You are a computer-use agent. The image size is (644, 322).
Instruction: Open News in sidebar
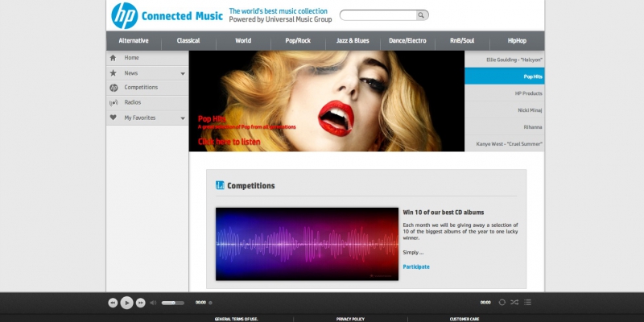click(x=147, y=73)
